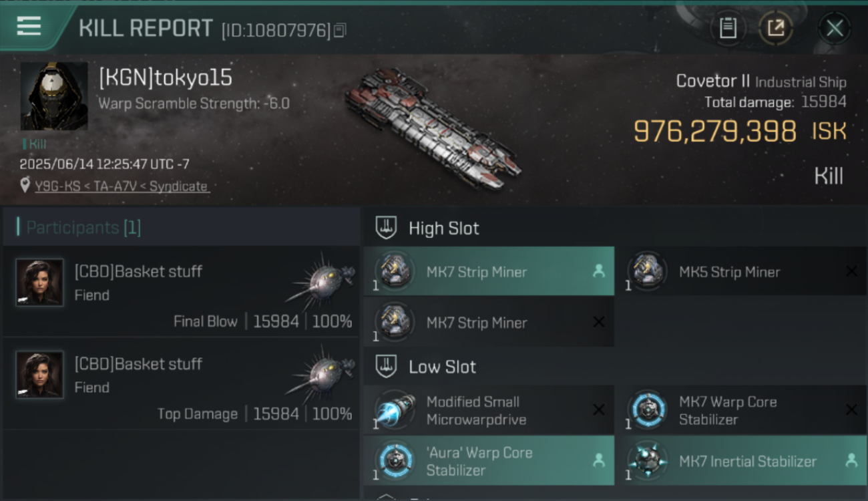This screenshot has height=501, width=868.
Task: Select the Fiend ship icon for Final Blow
Action: point(322,280)
